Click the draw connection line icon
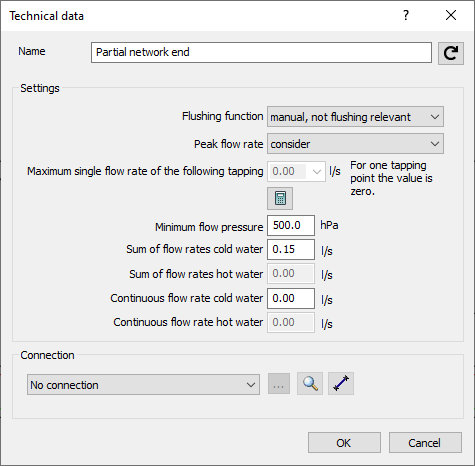 pyautogui.click(x=341, y=384)
